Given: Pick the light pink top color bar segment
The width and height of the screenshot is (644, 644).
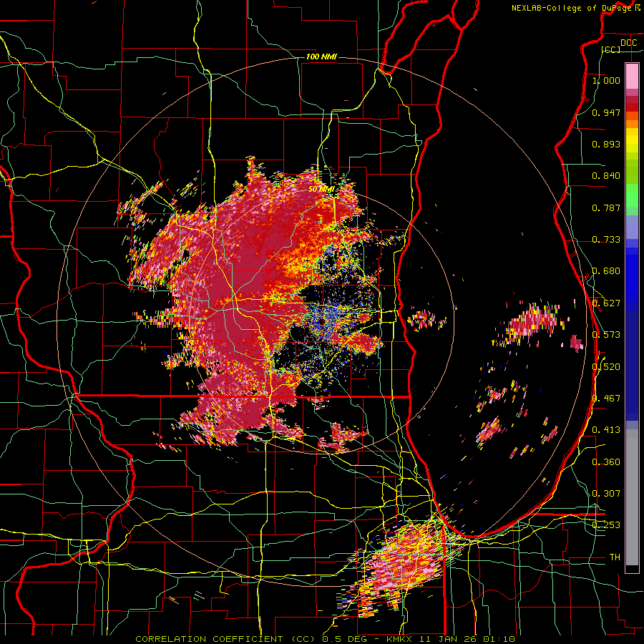Looking at the screenshot, I should tap(632, 76).
